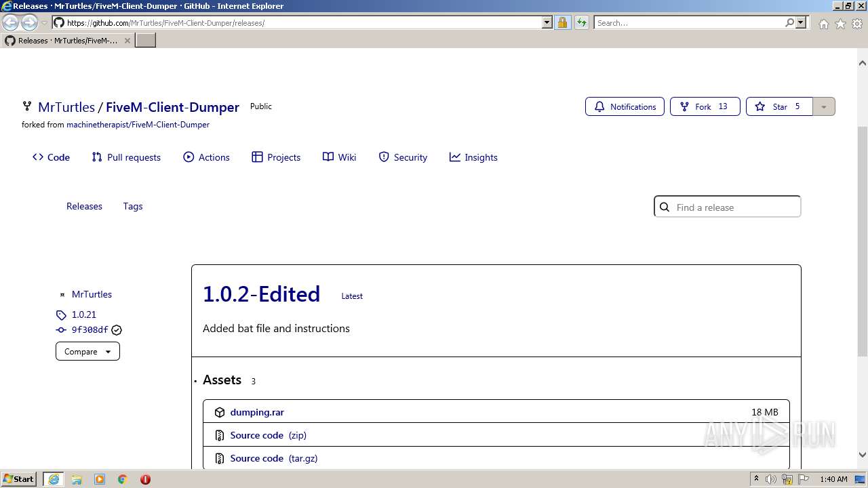Click the vertical scrollbar thumb
This screenshot has width=868, height=488.
pos(863,241)
